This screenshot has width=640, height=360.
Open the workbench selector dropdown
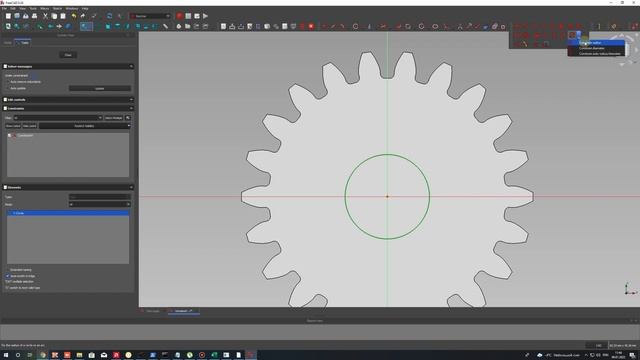point(150,16)
